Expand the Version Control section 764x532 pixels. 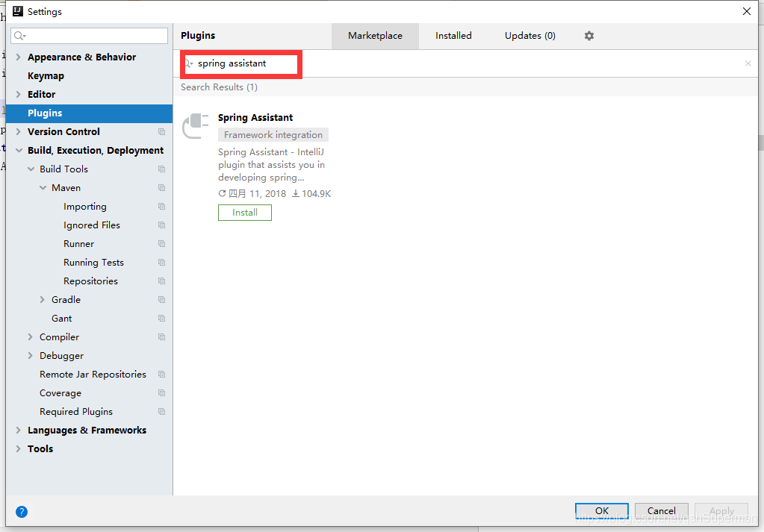coord(18,132)
